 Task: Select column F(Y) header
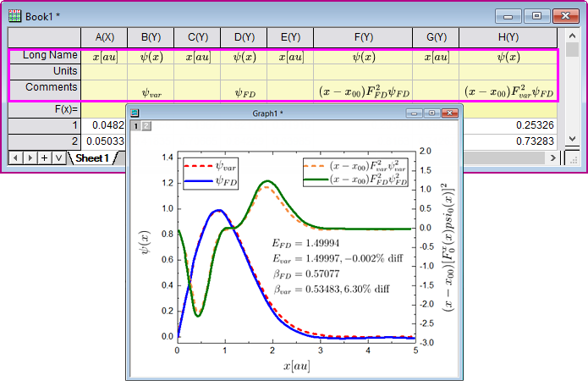coord(363,37)
